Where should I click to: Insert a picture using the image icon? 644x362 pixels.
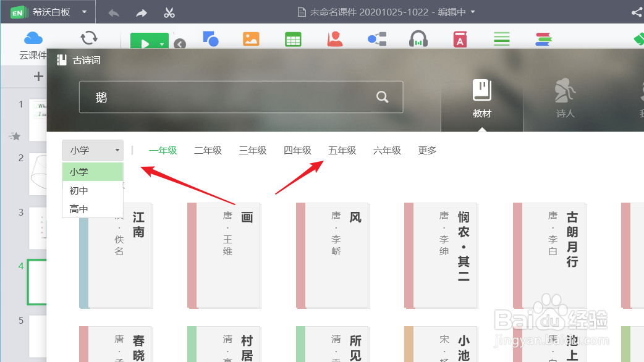click(x=251, y=39)
